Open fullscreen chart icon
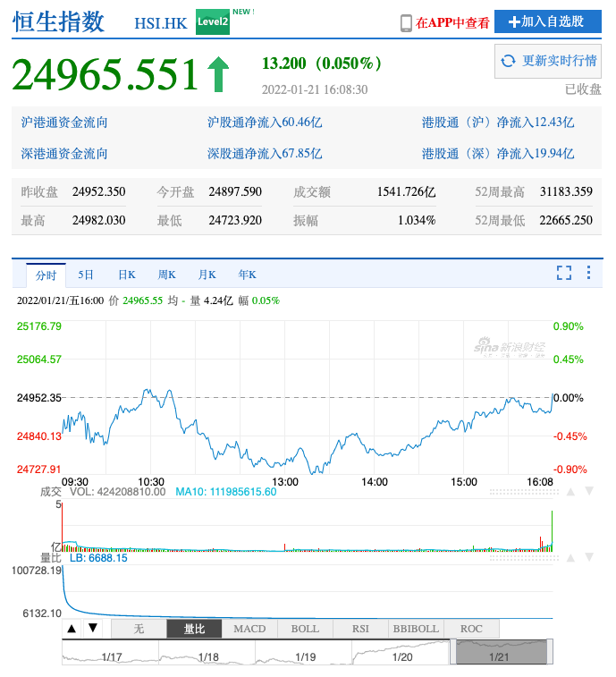The height and width of the screenshot is (677, 616). point(564,273)
